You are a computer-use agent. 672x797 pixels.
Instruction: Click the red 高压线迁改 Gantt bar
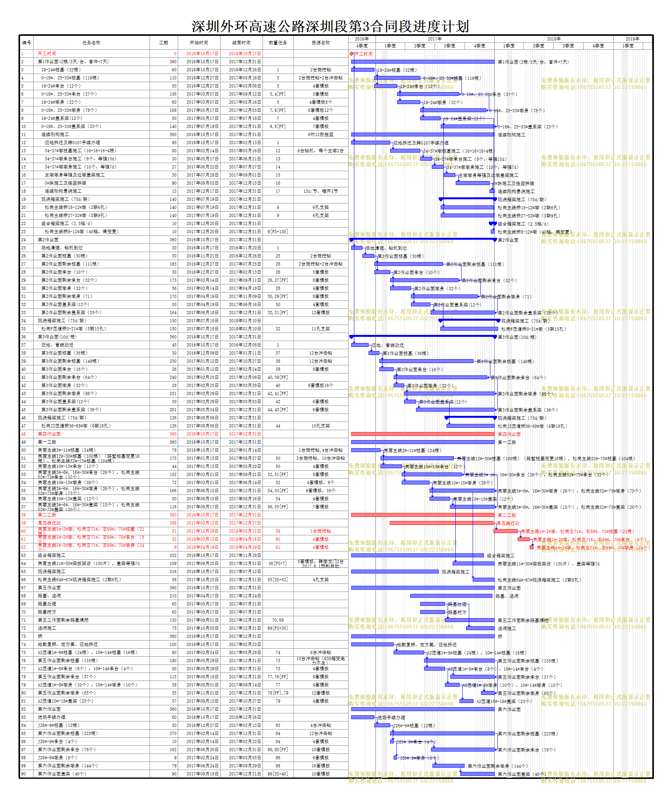[441, 523]
